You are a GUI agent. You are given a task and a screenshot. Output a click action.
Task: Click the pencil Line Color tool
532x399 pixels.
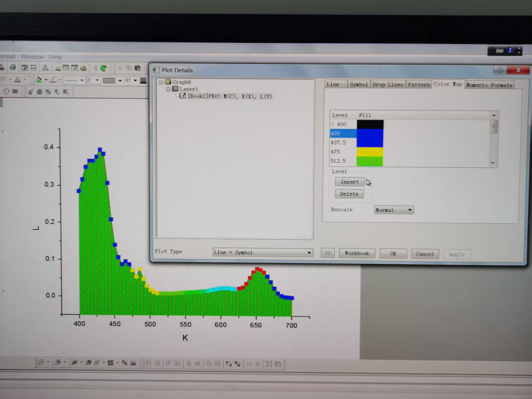click(53, 80)
